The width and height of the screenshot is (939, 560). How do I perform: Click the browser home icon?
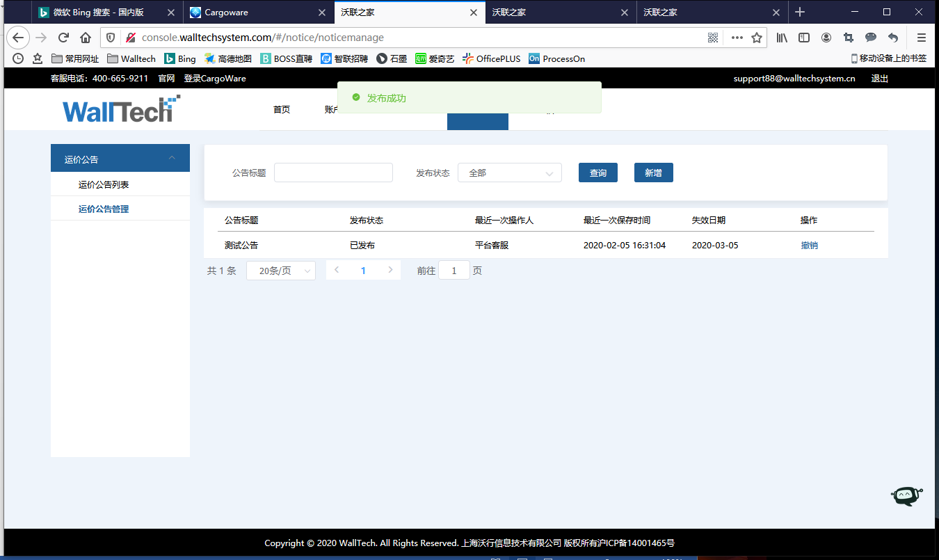pos(86,38)
